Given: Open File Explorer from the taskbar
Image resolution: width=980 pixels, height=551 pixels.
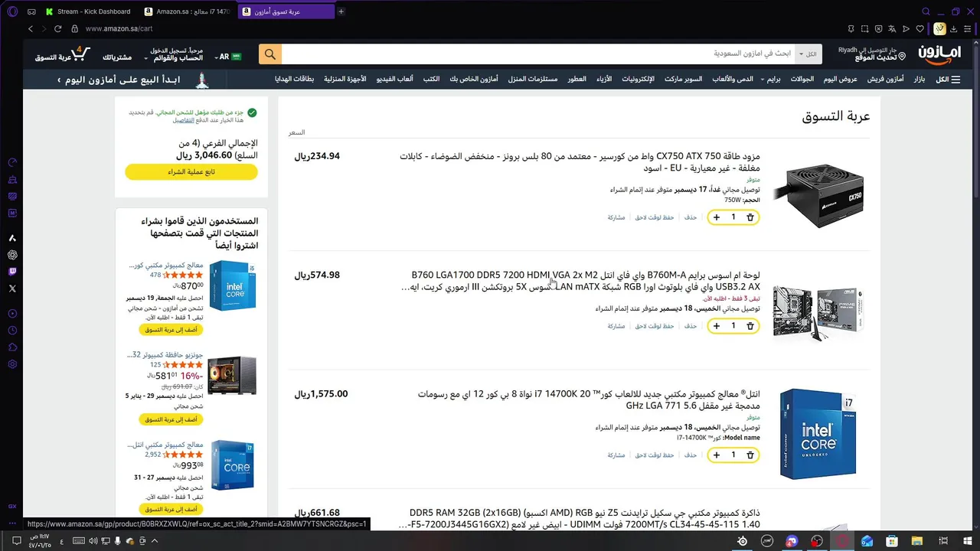Looking at the screenshot, I should (916, 541).
